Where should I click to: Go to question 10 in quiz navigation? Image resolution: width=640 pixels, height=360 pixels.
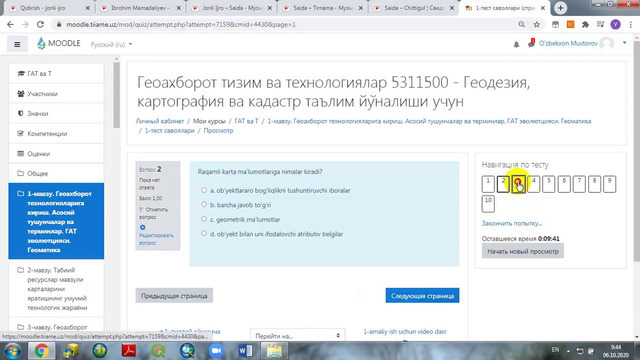click(488, 204)
